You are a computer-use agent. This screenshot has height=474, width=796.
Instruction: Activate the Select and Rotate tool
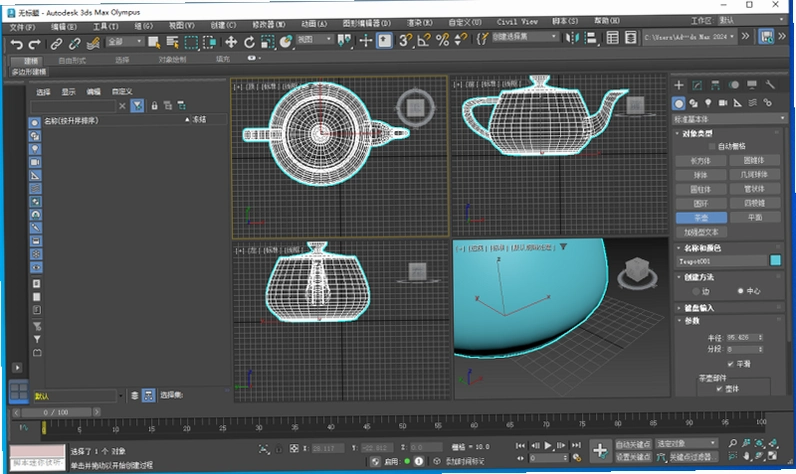point(249,42)
